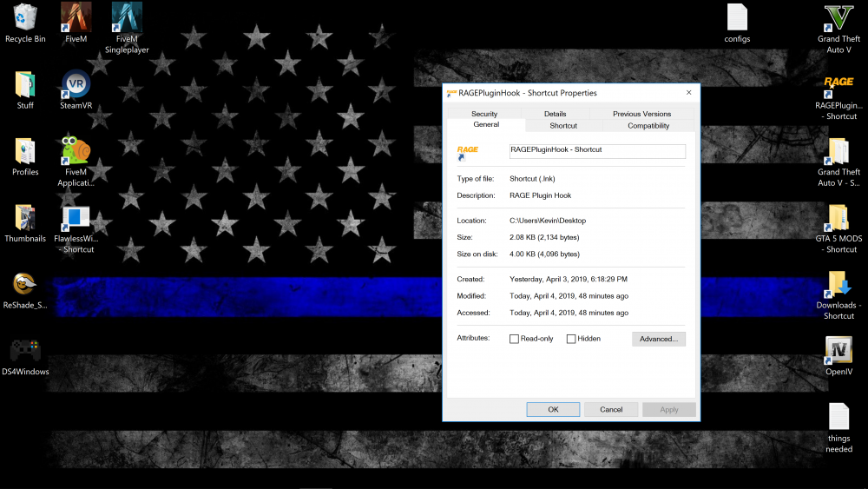Select the FiveM Singleplayer shortcut icon
Screen dimensions: 868x489
click(127, 17)
